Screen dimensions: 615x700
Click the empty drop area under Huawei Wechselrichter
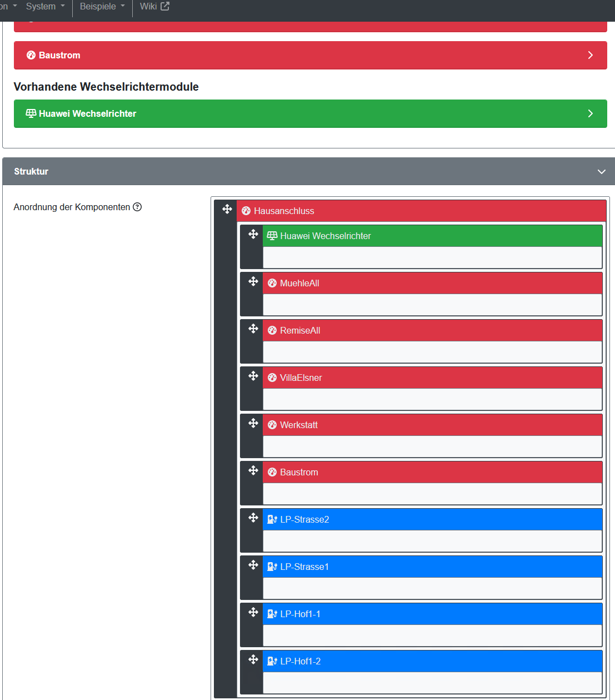tap(432, 257)
